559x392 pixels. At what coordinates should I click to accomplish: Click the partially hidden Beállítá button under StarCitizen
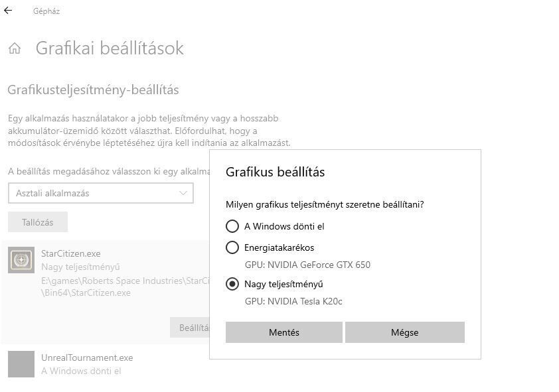click(x=190, y=328)
